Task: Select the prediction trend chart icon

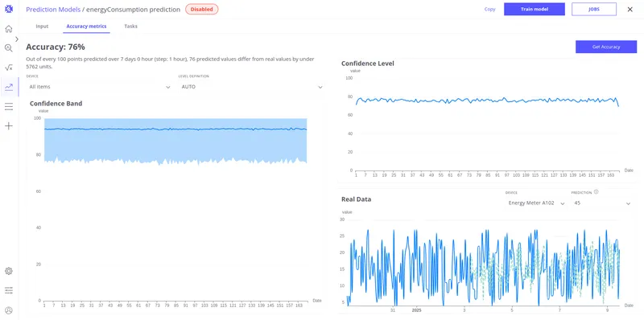Action: [9, 87]
